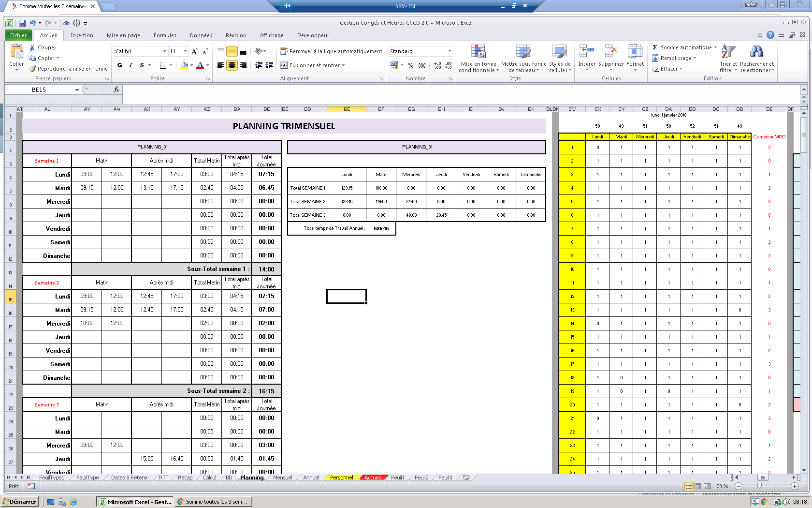Click Renvoyer à la ligne automatiquement
Screen dimensions: 812x508
tap(332, 51)
